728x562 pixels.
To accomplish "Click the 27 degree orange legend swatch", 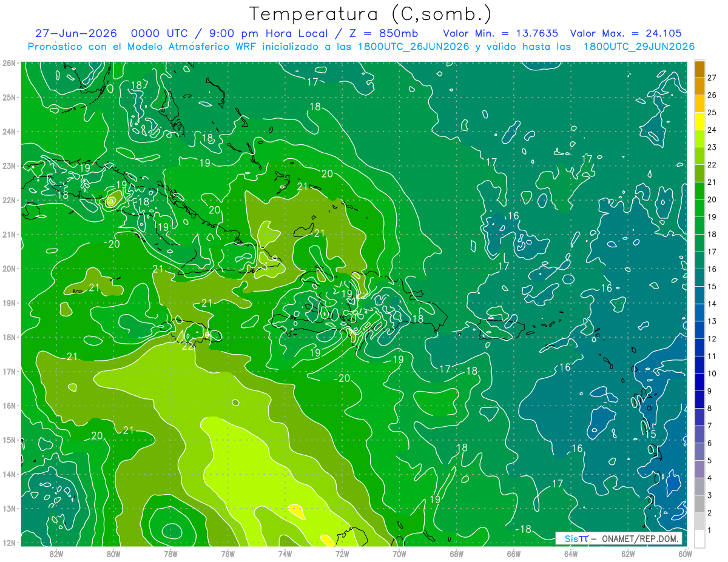I will (x=699, y=69).
